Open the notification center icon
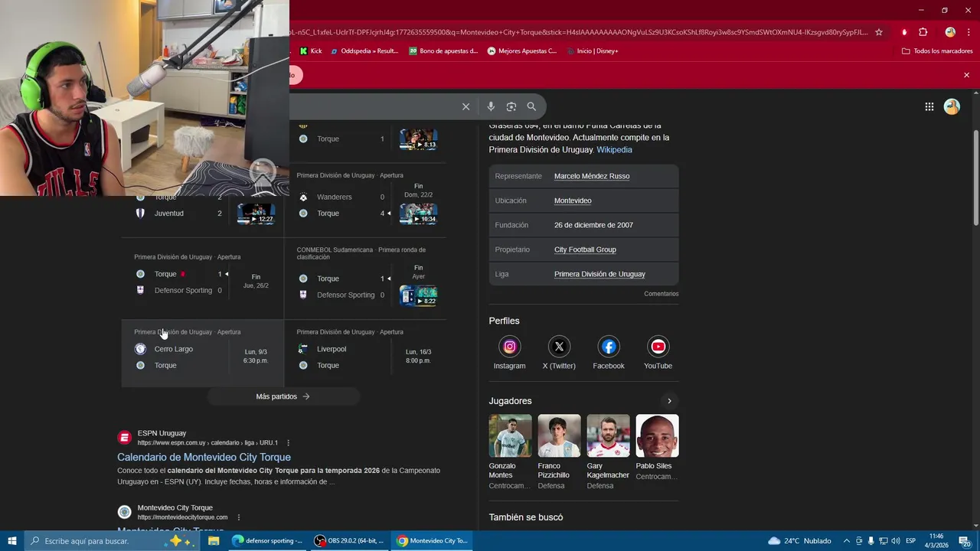The height and width of the screenshot is (551, 980). pos(966,541)
